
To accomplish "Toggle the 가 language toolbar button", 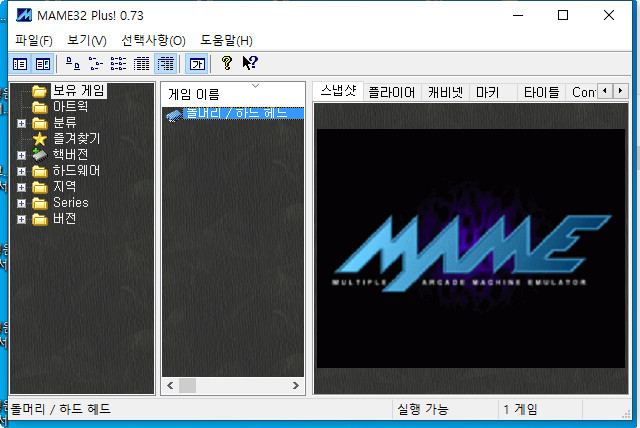I will tap(197, 64).
